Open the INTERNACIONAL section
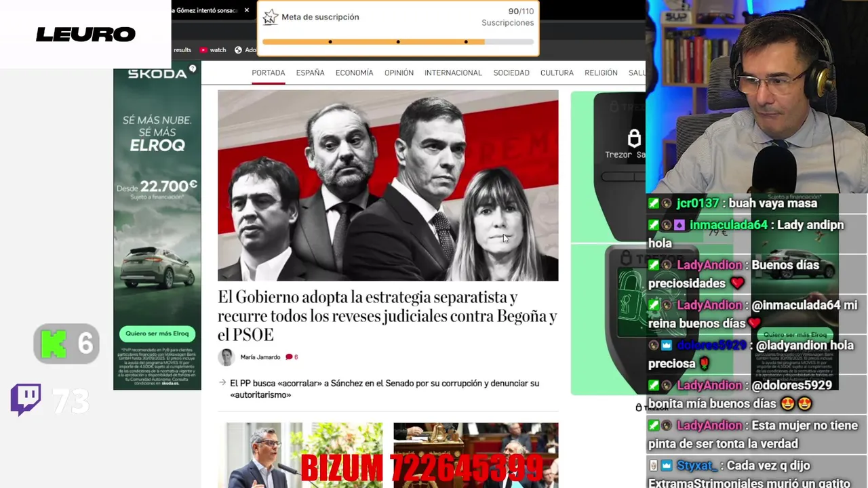 pos(453,73)
